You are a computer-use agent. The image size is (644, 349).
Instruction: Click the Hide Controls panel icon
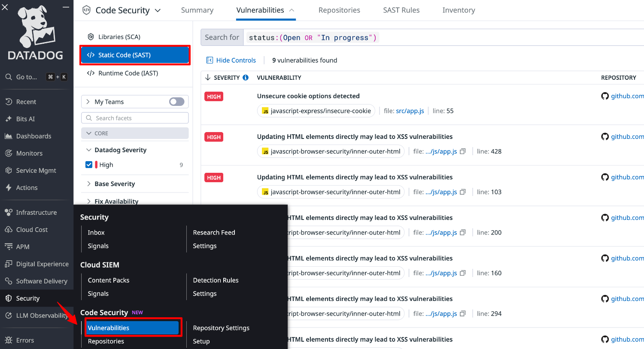point(210,60)
